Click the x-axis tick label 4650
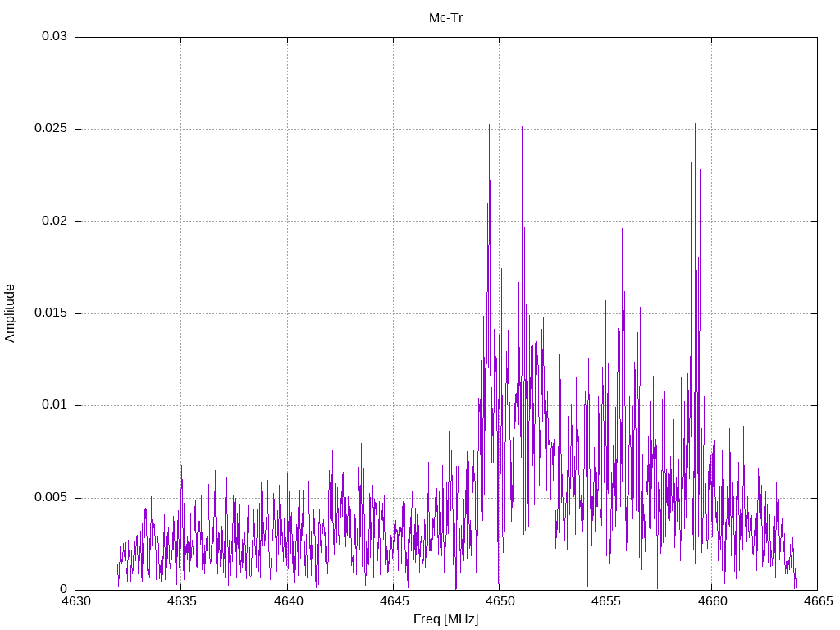Viewport: 840px width, 630px height. 500,601
